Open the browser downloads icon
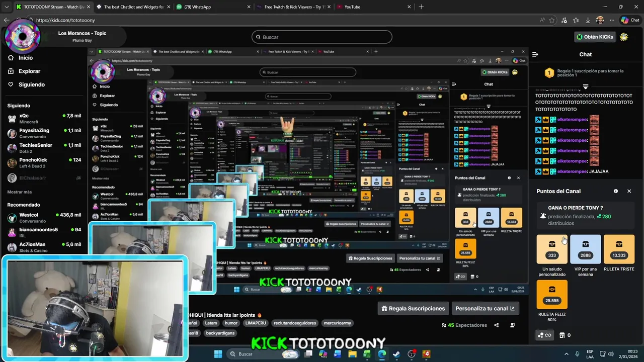The image size is (644, 362). [x=588, y=20]
